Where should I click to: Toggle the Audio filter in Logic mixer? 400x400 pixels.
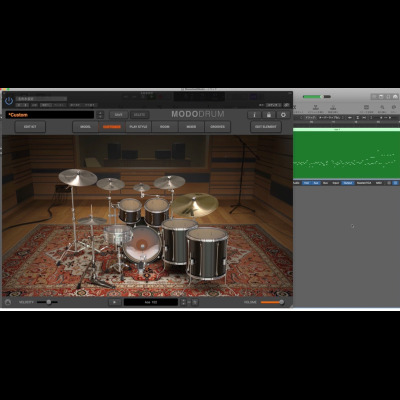(296, 183)
